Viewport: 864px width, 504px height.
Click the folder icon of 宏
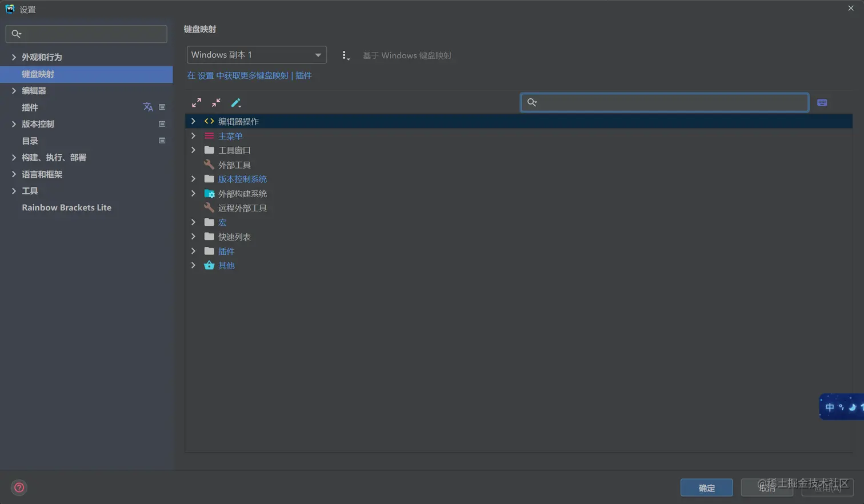point(209,222)
